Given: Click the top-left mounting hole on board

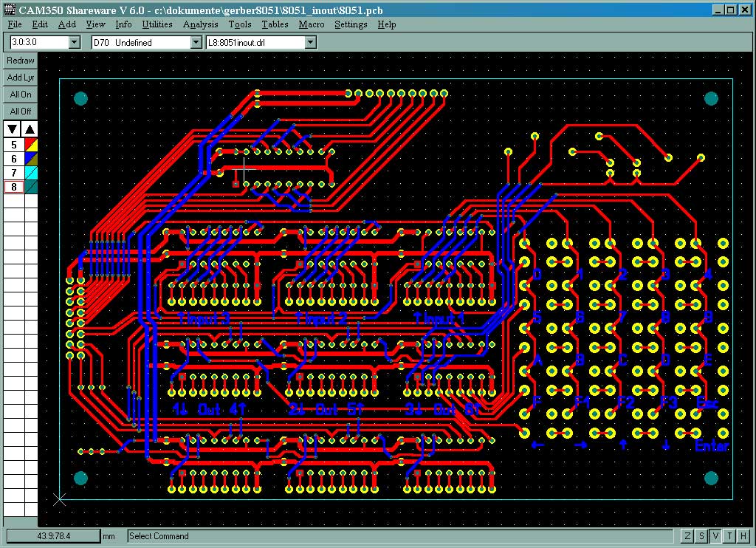Looking at the screenshot, I should coord(81,98).
